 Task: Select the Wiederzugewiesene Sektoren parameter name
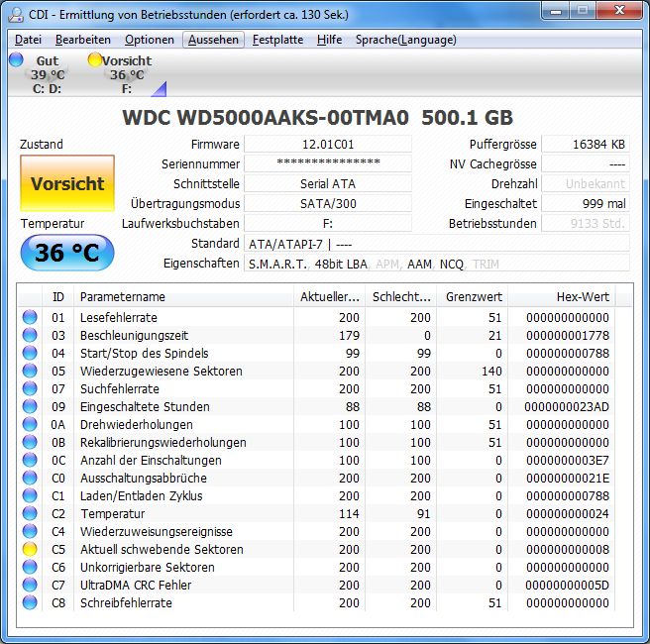pos(162,371)
